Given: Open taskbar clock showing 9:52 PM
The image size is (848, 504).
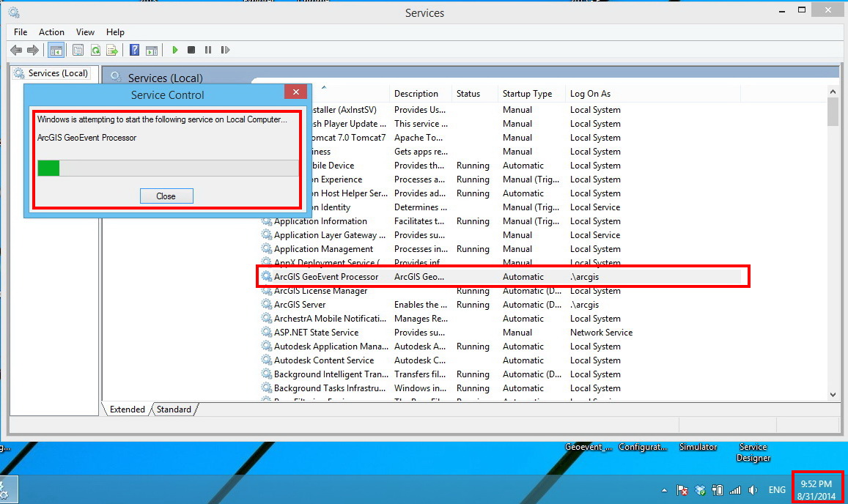Looking at the screenshot, I should pyautogui.click(x=816, y=490).
